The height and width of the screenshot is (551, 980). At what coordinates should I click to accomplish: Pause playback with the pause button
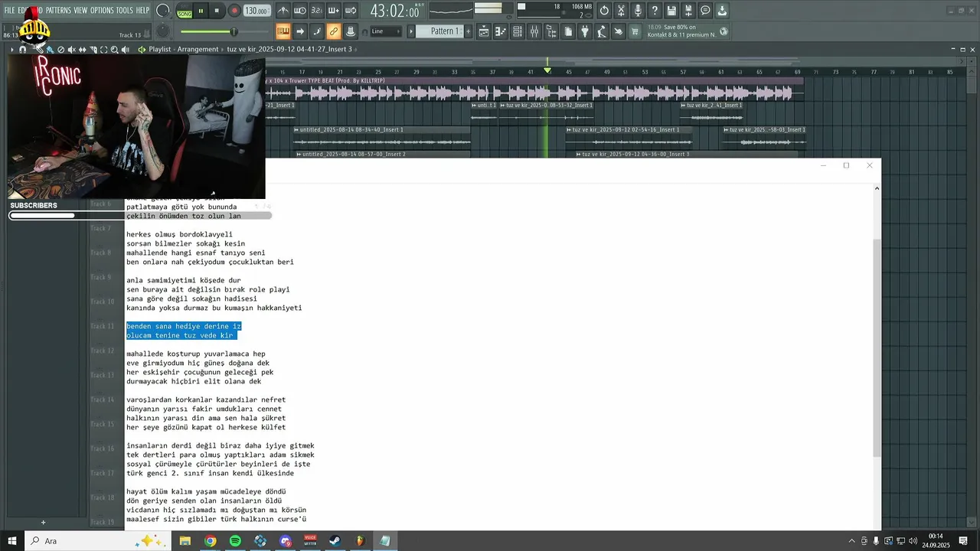[201, 11]
